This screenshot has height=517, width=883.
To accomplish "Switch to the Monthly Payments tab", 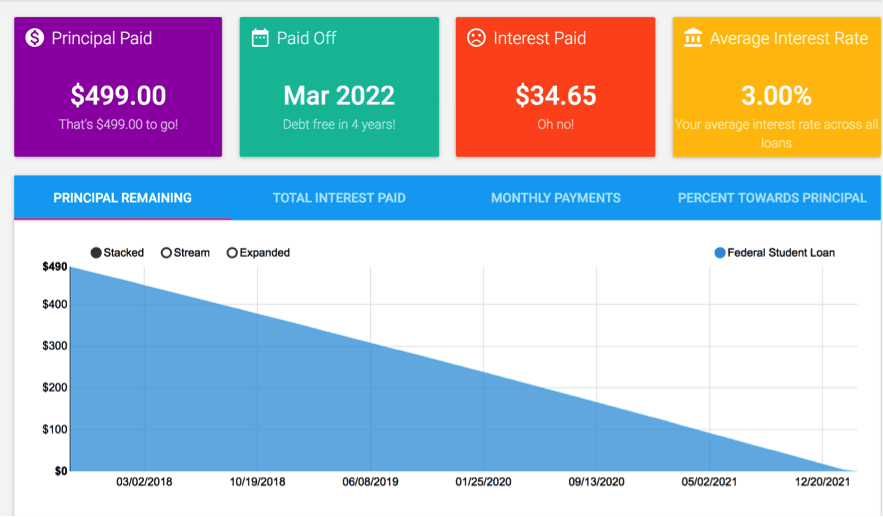I will click(555, 198).
